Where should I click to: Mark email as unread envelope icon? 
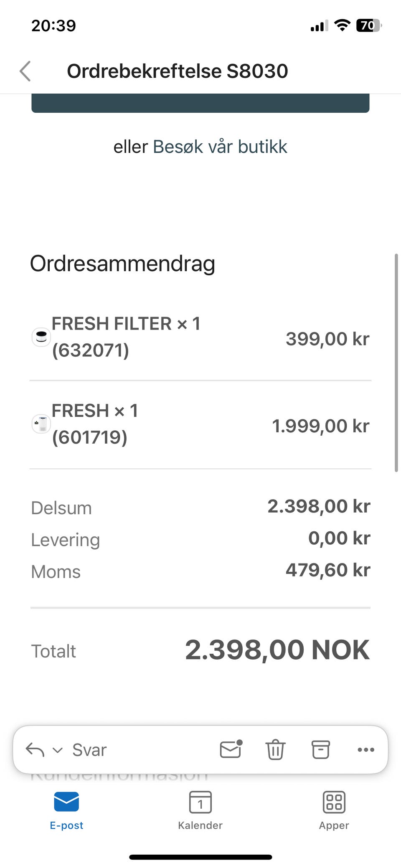[231, 749]
